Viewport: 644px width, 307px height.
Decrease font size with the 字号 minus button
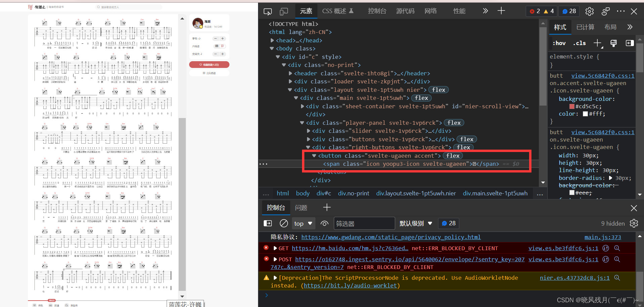[216, 39]
